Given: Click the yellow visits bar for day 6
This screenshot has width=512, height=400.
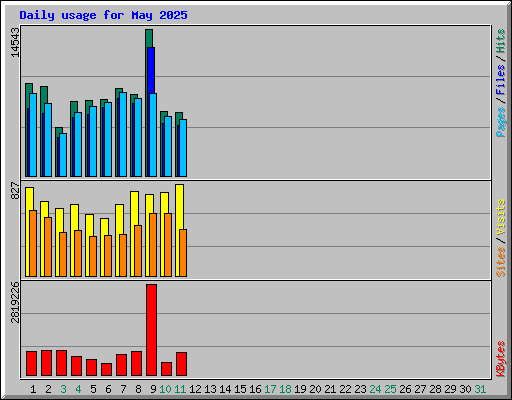Looking at the screenshot, I should (x=104, y=227).
